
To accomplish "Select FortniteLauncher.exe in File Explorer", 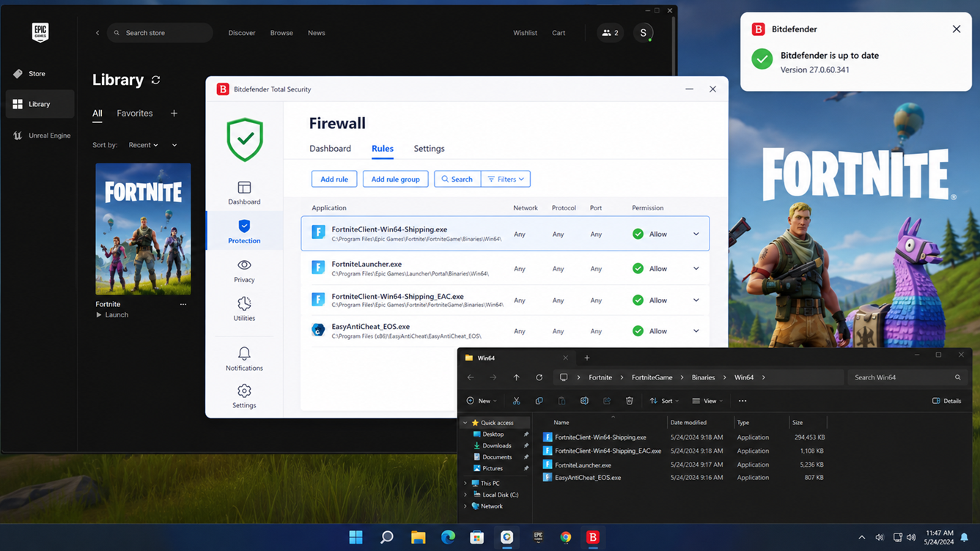I will click(x=583, y=465).
